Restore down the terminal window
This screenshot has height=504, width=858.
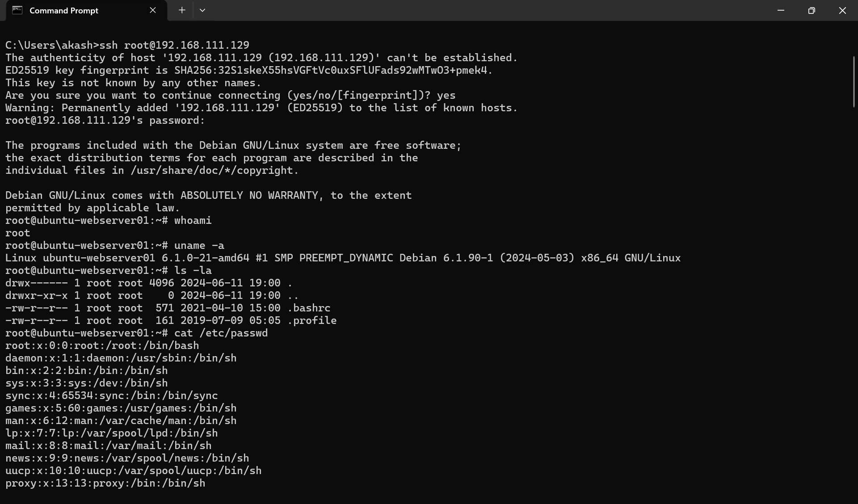click(812, 10)
